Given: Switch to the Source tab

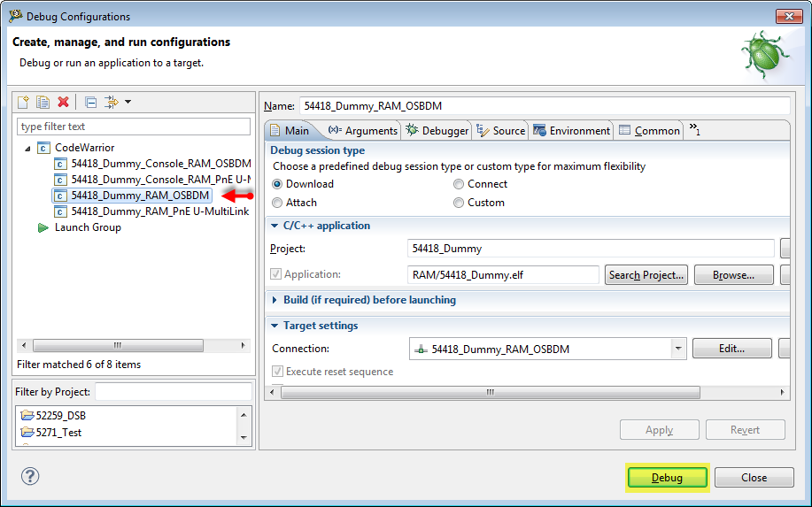Looking at the screenshot, I should point(501,131).
